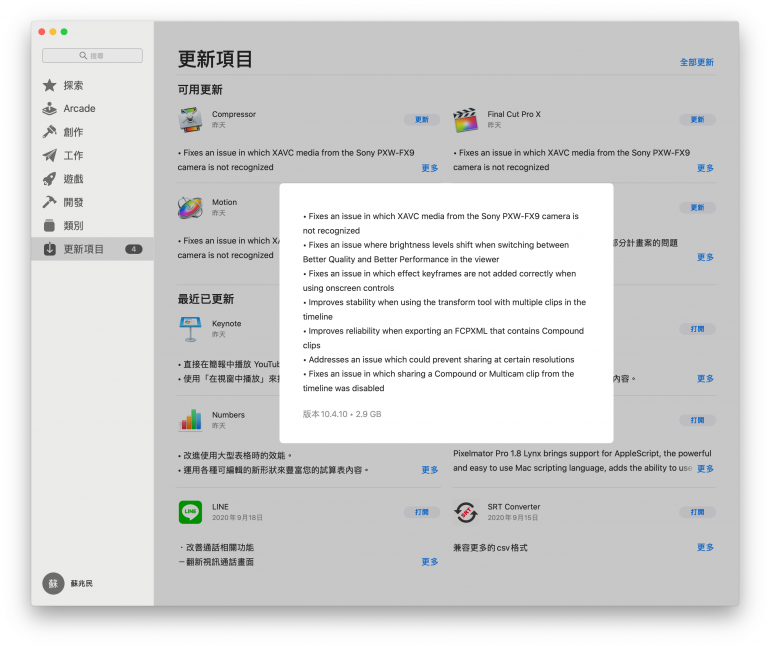Screen dimensions: 770x647
Task: Click the Keynote app title
Action: [x=226, y=324]
